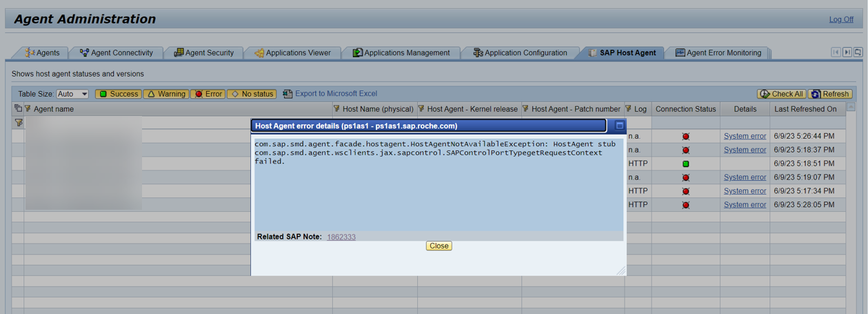The height and width of the screenshot is (314, 868).
Task: Click Host Name (physical) filter icon
Action: 337,108
